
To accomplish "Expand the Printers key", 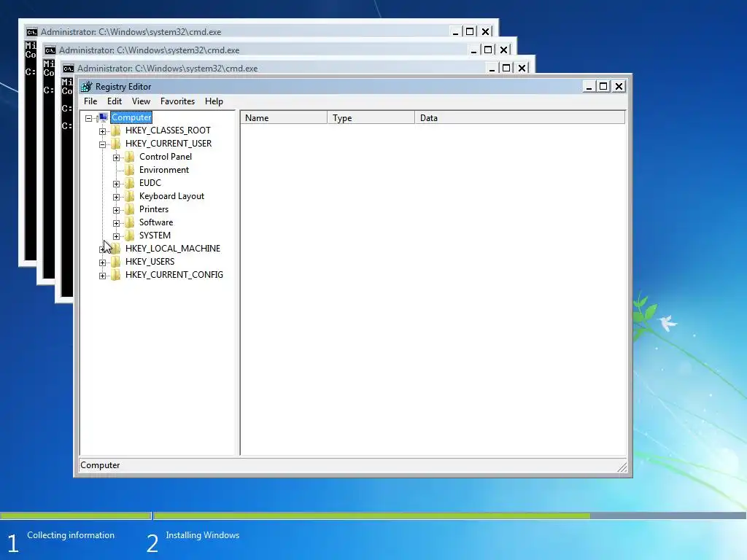I will click(116, 209).
